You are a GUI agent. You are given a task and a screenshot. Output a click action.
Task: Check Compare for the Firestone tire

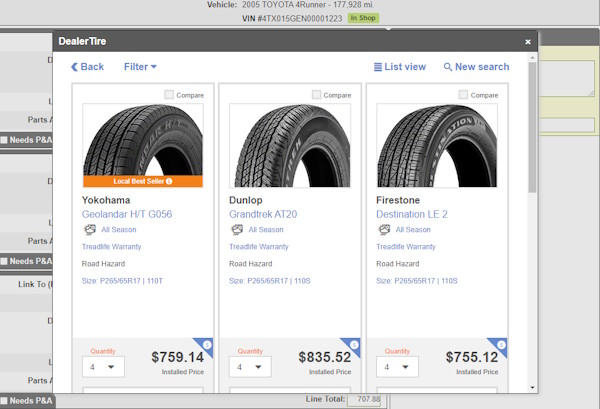coord(464,95)
